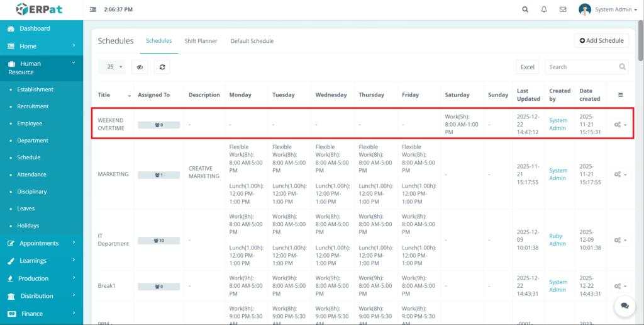The width and height of the screenshot is (644, 325).
Task: Open the 25 rows-per-page dropdown
Action: [x=111, y=67]
